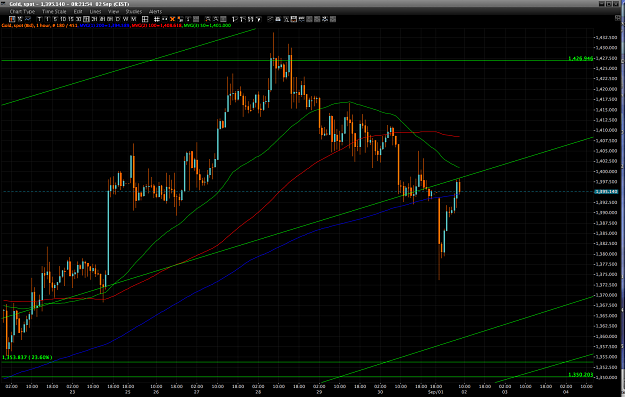
Task: Click the Sep/01 date axis label
Action: click(x=435, y=392)
